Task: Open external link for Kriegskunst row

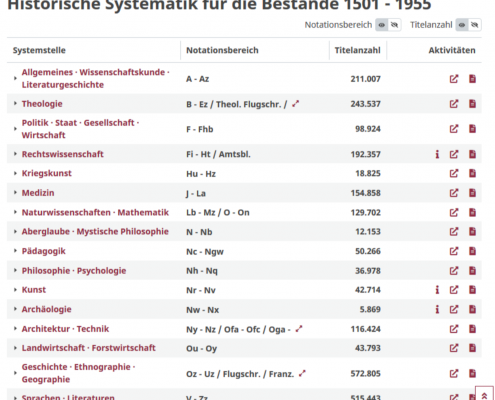Action: [454, 173]
